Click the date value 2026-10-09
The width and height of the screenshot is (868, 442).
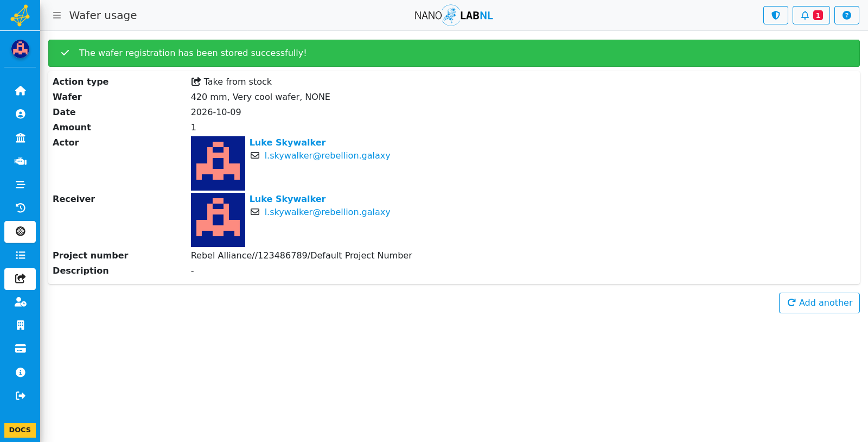216,112
